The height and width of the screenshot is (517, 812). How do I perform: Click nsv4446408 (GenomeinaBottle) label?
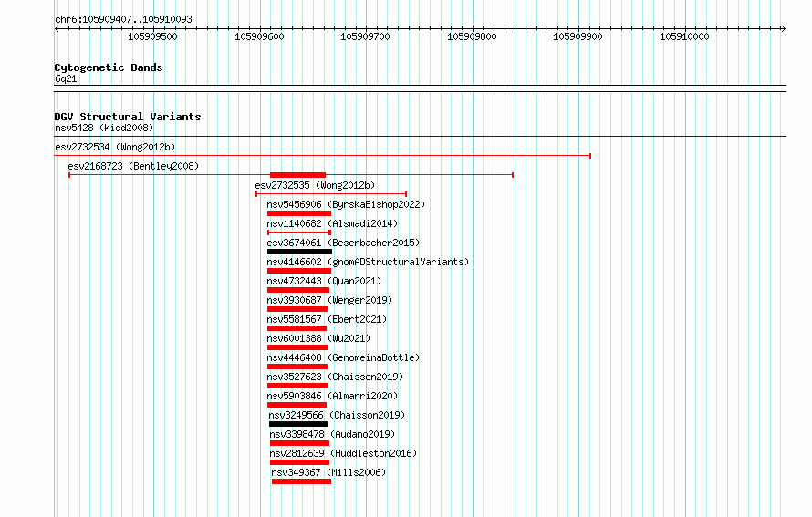[x=343, y=357]
